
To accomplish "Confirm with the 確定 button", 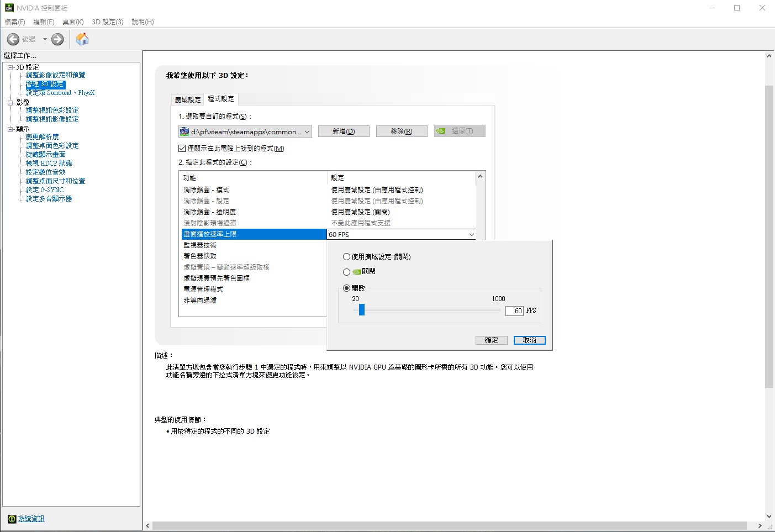I will [492, 340].
